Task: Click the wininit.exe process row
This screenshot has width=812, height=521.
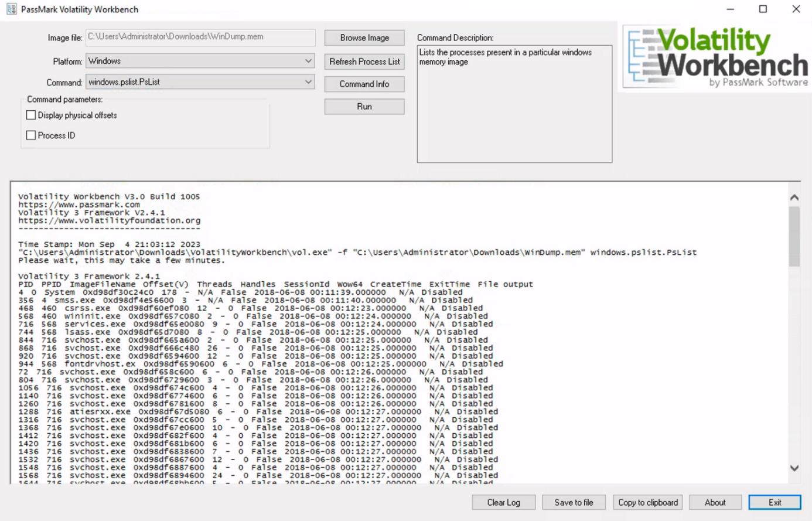Action: tap(253, 316)
